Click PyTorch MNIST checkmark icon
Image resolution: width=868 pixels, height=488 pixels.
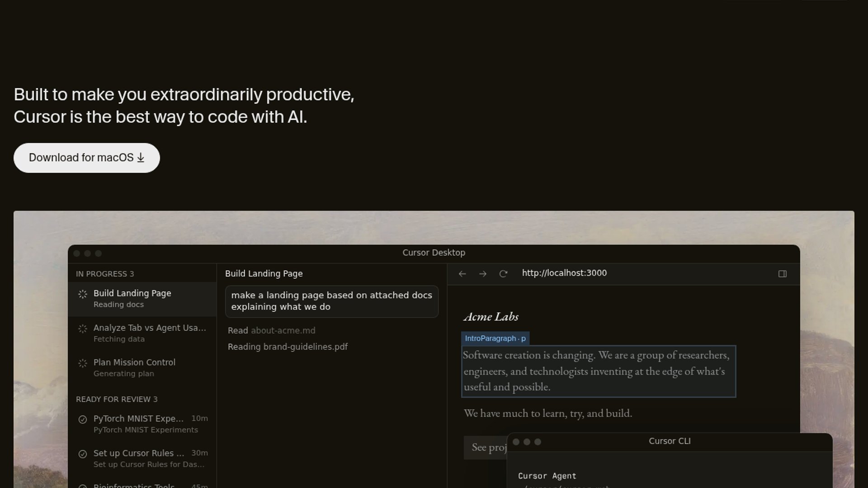83,419
